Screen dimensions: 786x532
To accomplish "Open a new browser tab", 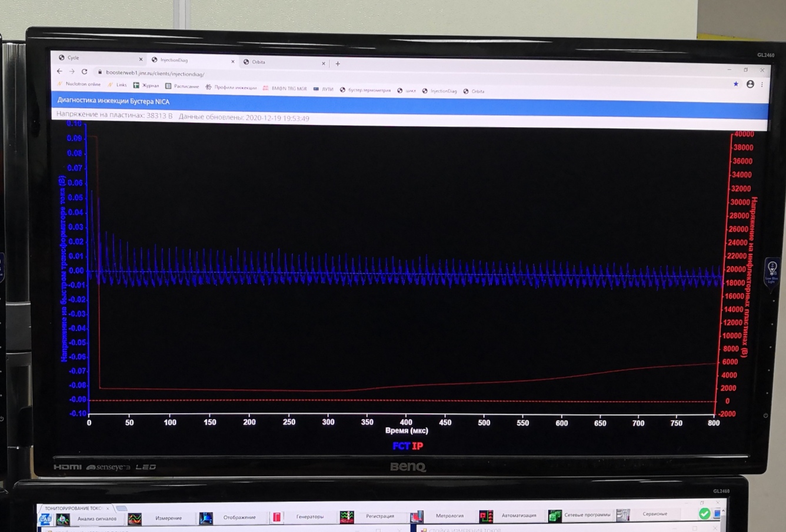I will pos(338,64).
